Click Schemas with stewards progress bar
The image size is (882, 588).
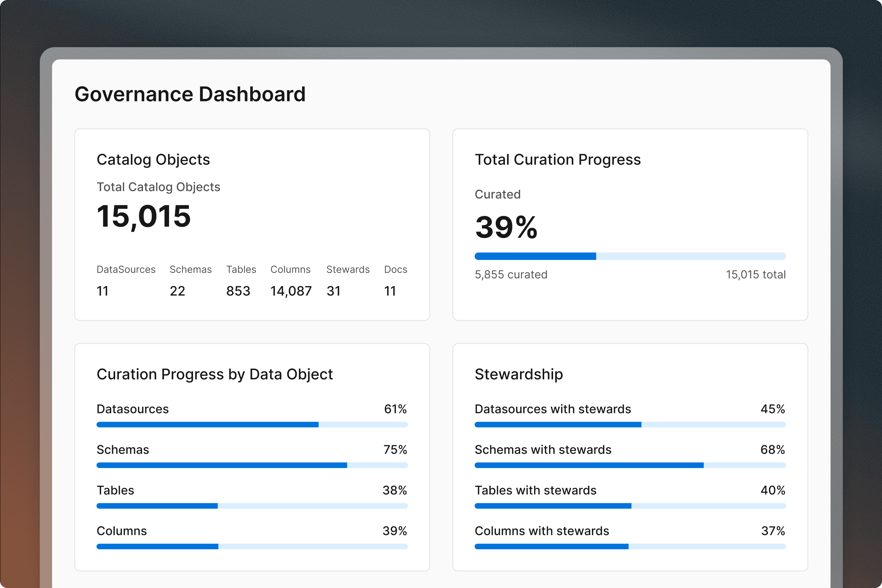(x=630, y=466)
